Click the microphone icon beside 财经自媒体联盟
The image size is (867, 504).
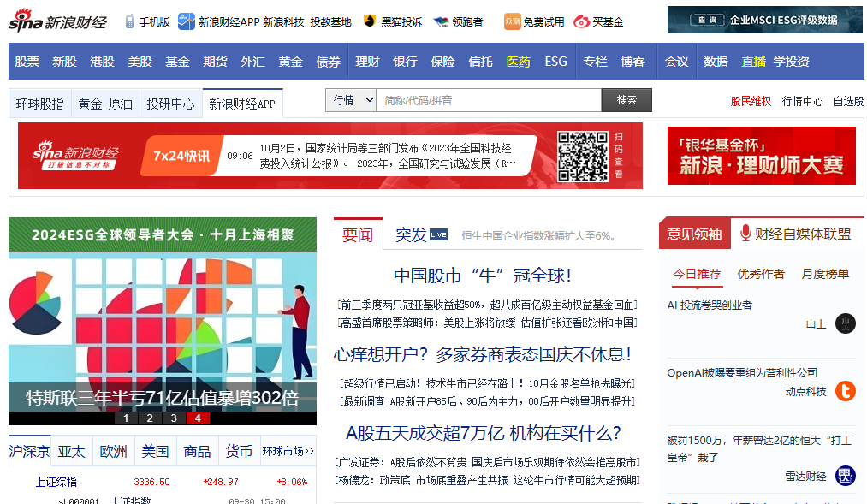click(x=745, y=234)
